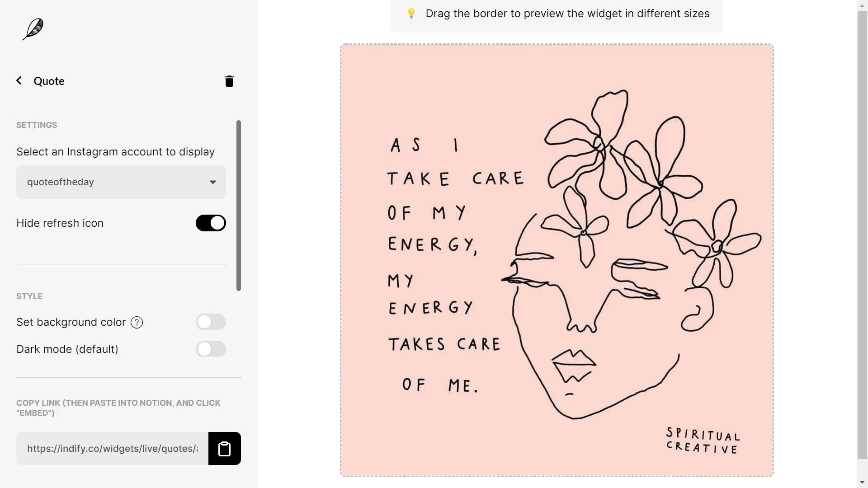868x488 pixels.
Task: Click the Drag the border tip banner
Action: [556, 14]
